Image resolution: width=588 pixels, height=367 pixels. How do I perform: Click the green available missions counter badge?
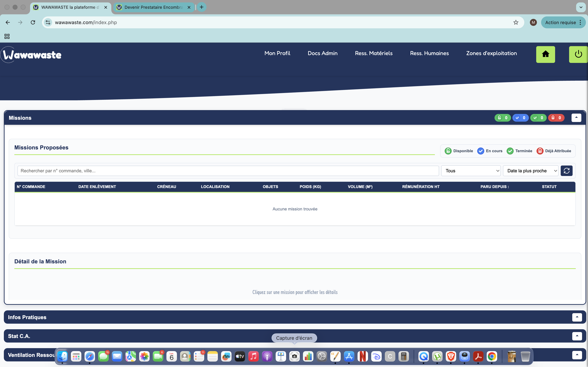502,118
